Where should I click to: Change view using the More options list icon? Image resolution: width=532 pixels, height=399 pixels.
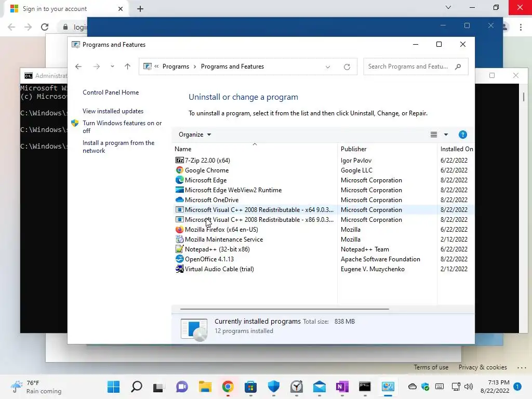click(x=434, y=135)
